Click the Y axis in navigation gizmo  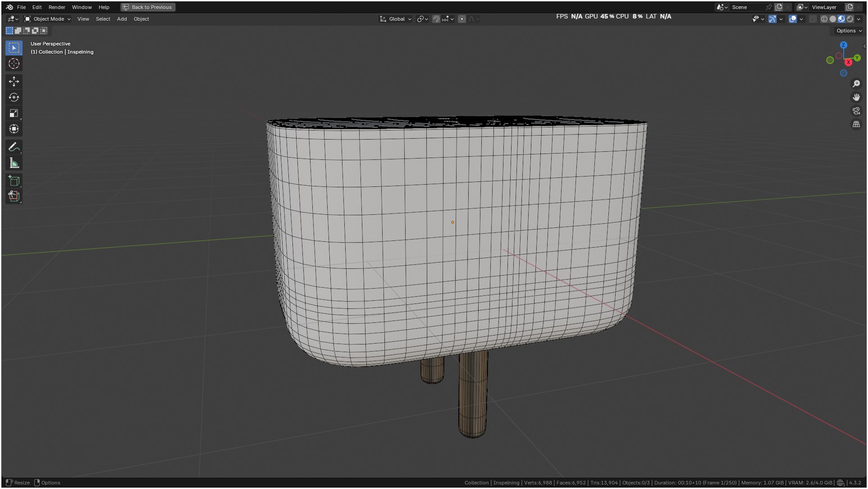857,58
